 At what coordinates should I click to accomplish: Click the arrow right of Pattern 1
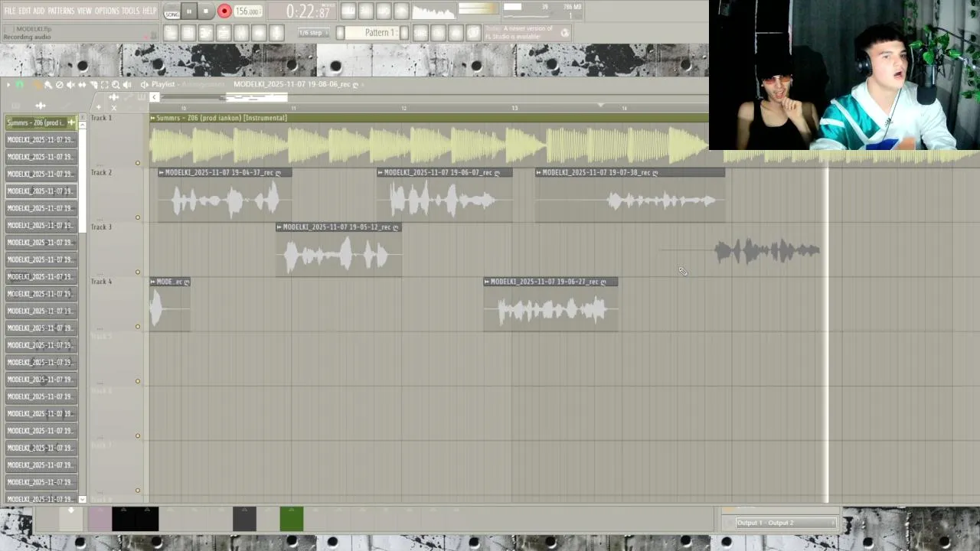click(x=404, y=33)
